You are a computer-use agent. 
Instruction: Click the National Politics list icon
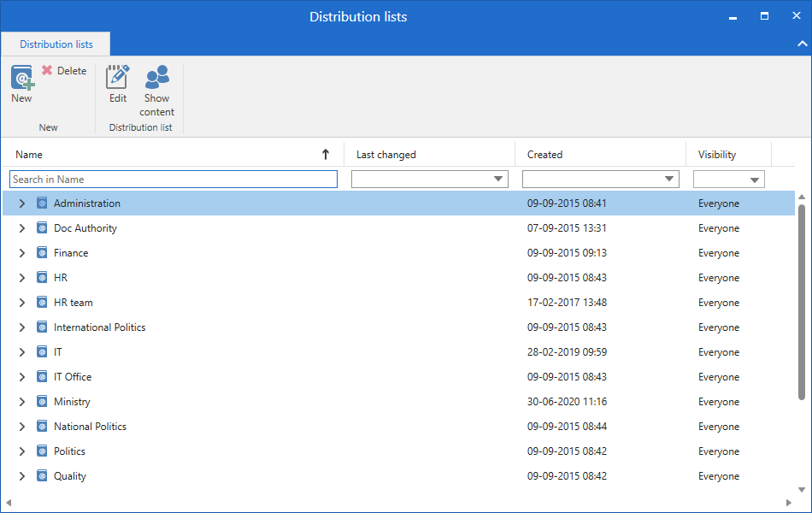point(43,427)
